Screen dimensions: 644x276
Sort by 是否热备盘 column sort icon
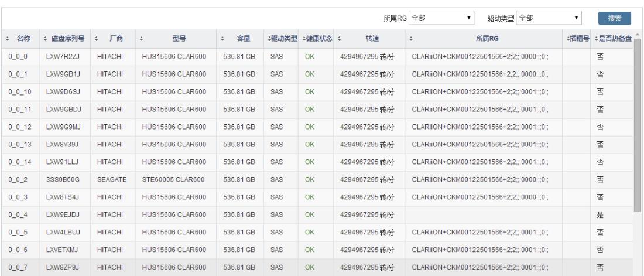pos(596,39)
